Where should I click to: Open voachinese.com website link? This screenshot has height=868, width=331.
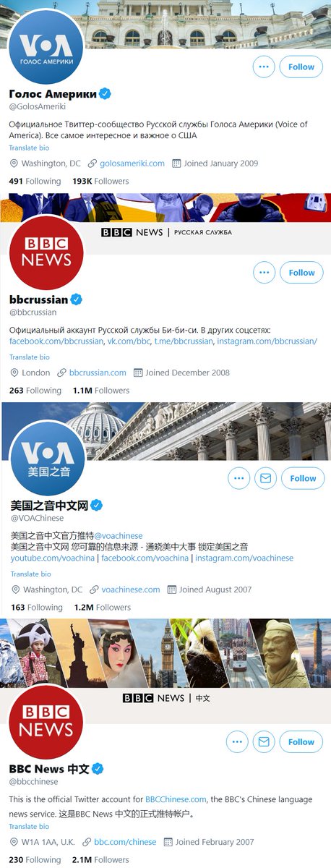coord(131,590)
